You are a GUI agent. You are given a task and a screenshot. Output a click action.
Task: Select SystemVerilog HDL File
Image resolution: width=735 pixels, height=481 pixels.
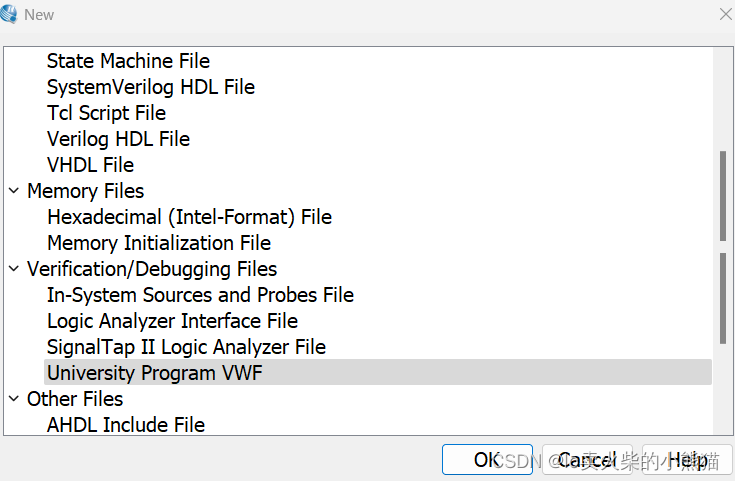[150, 87]
